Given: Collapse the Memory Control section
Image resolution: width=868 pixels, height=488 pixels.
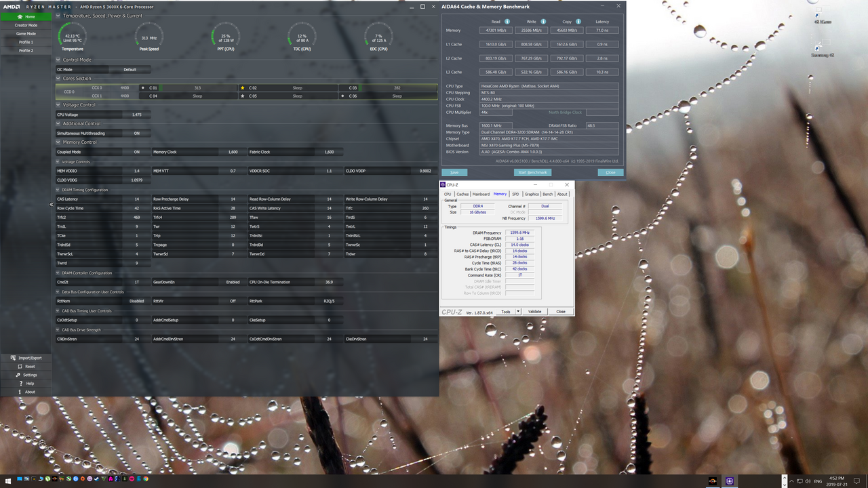Looking at the screenshot, I should click(58, 142).
